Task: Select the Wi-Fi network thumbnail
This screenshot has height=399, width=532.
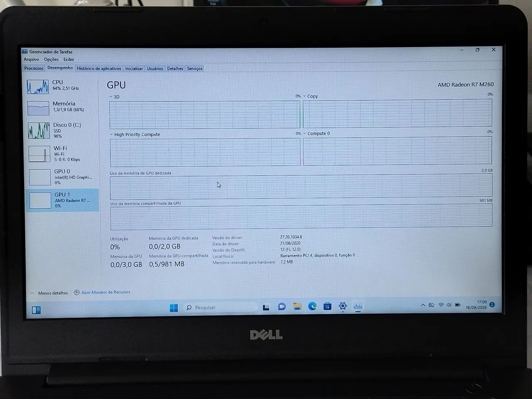Action: point(39,154)
